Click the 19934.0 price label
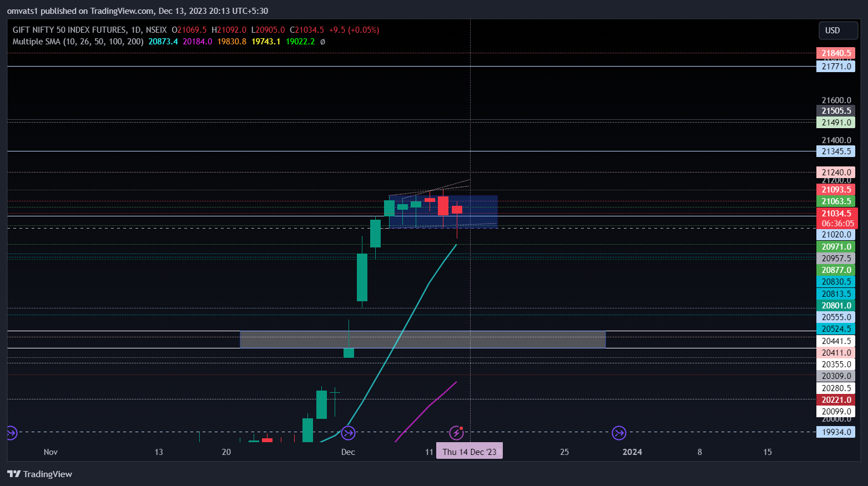The image size is (868, 486). click(836, 432)
